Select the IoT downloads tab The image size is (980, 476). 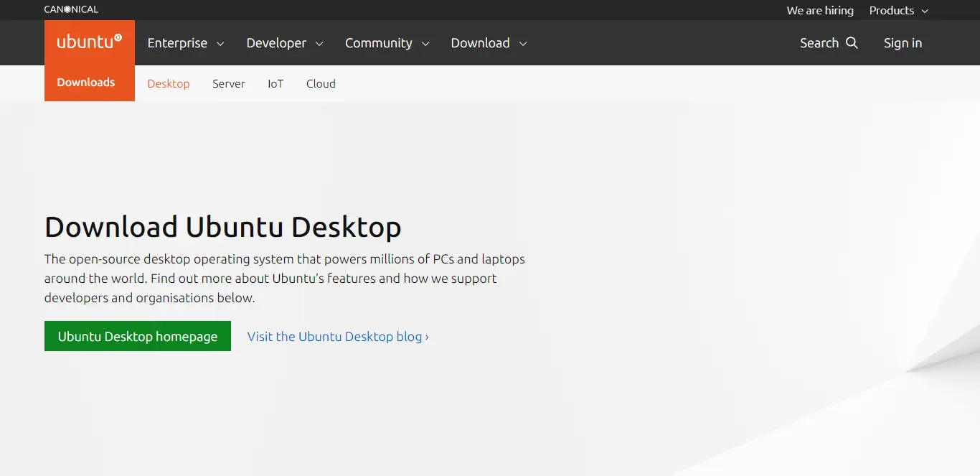click(275, 83)
